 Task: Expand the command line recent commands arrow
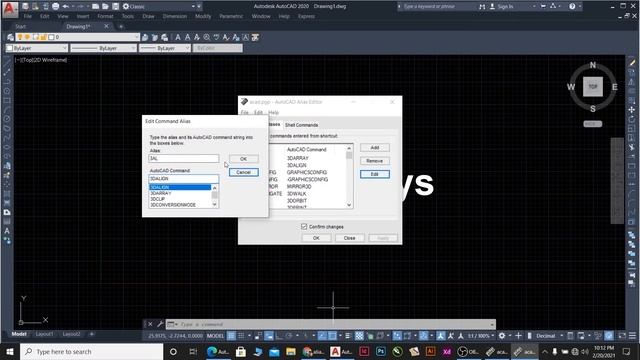[x=492, y=324]
